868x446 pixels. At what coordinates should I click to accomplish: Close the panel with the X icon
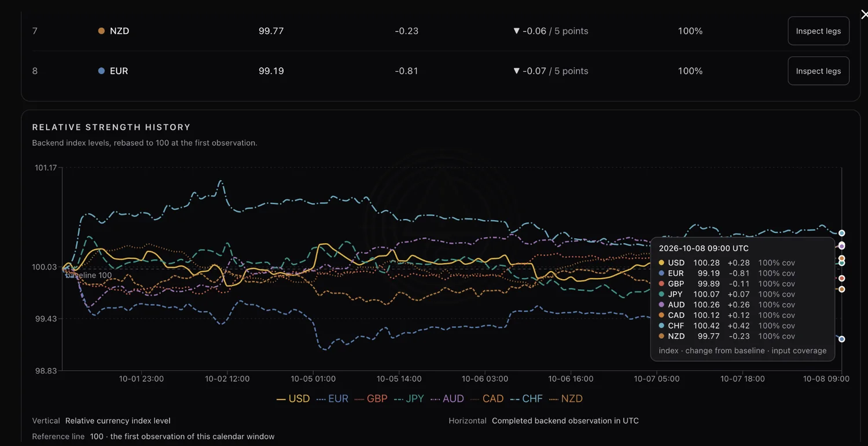point(865,14)
